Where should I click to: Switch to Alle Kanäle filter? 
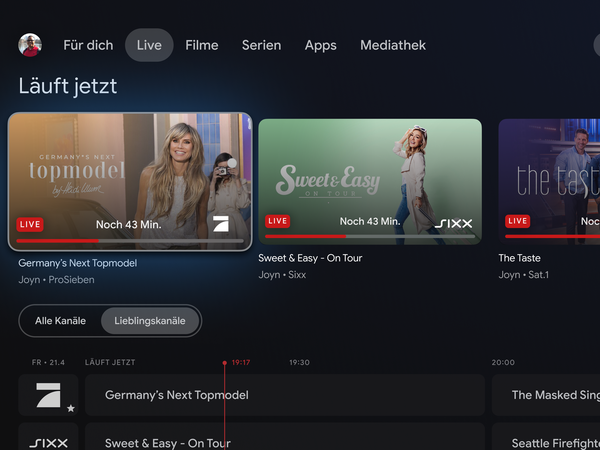60,321
